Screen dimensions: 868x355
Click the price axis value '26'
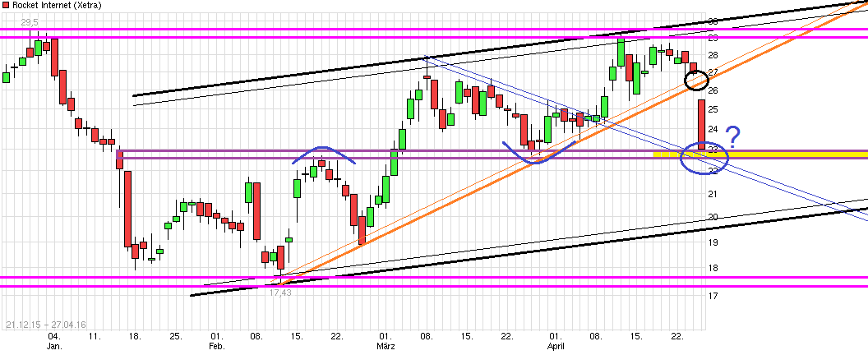(713, 90)
